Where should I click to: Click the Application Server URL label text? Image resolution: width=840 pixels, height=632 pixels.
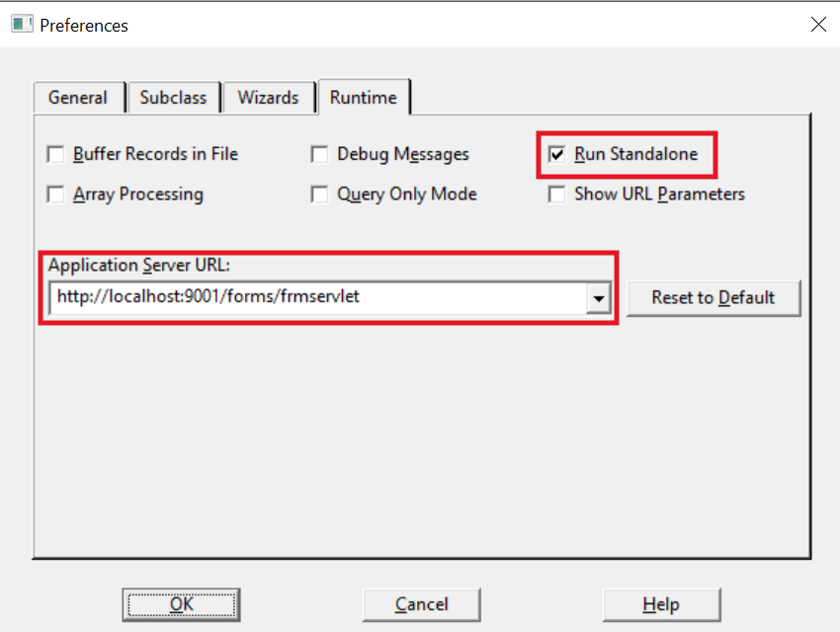(x=138, y=265)
